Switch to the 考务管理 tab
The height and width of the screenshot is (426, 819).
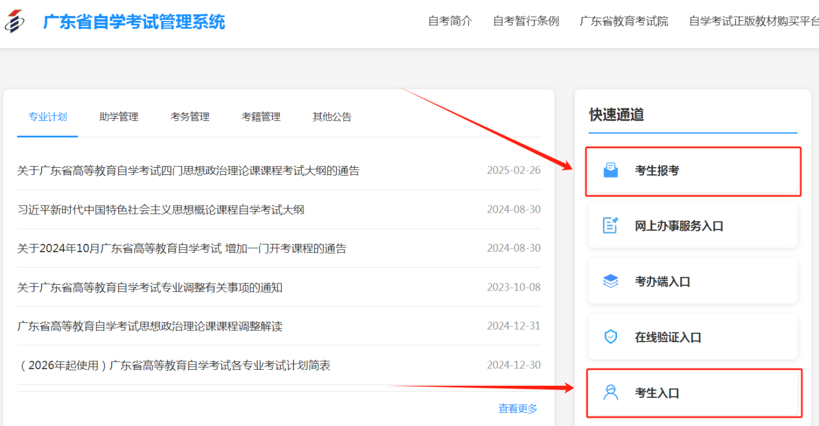pyautogui.click(x=190, y=117)
